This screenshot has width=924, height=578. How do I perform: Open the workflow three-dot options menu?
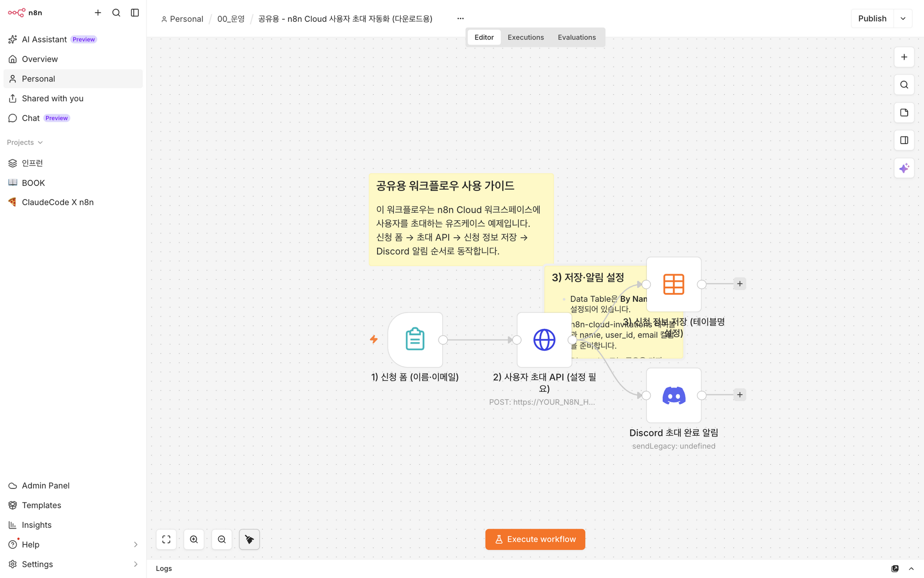pos(460,18)
